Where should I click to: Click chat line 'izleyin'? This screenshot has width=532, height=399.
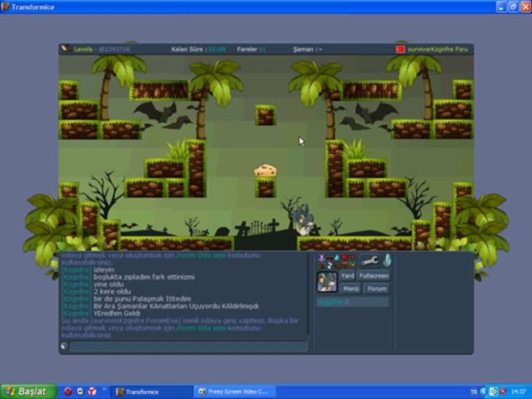[x=104, y=270]
